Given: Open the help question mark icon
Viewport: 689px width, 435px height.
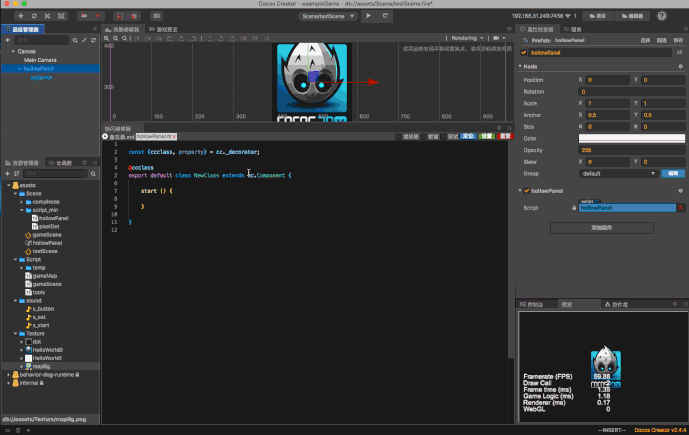Looking at the screenshot, I should click(x=662, y=16).
